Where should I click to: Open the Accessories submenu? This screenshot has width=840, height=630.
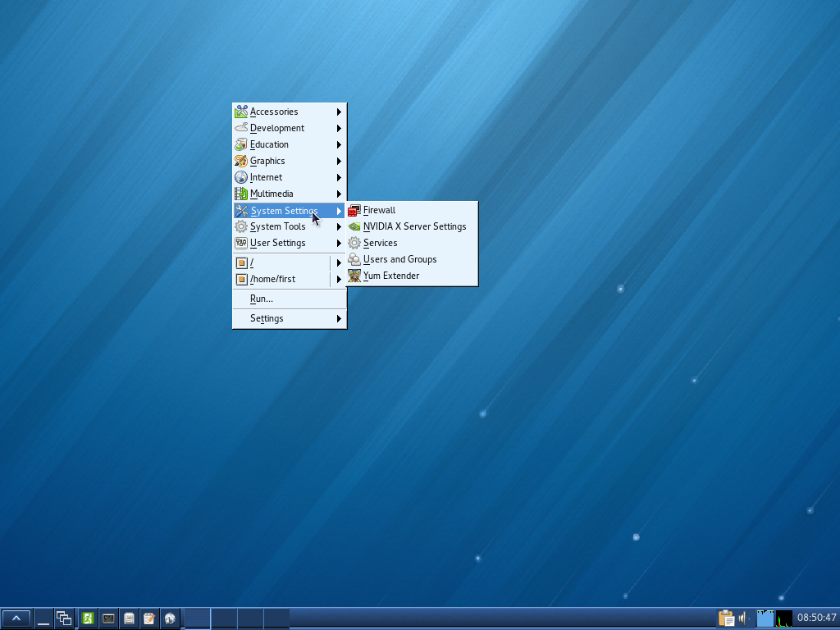[x=290, y=112]
